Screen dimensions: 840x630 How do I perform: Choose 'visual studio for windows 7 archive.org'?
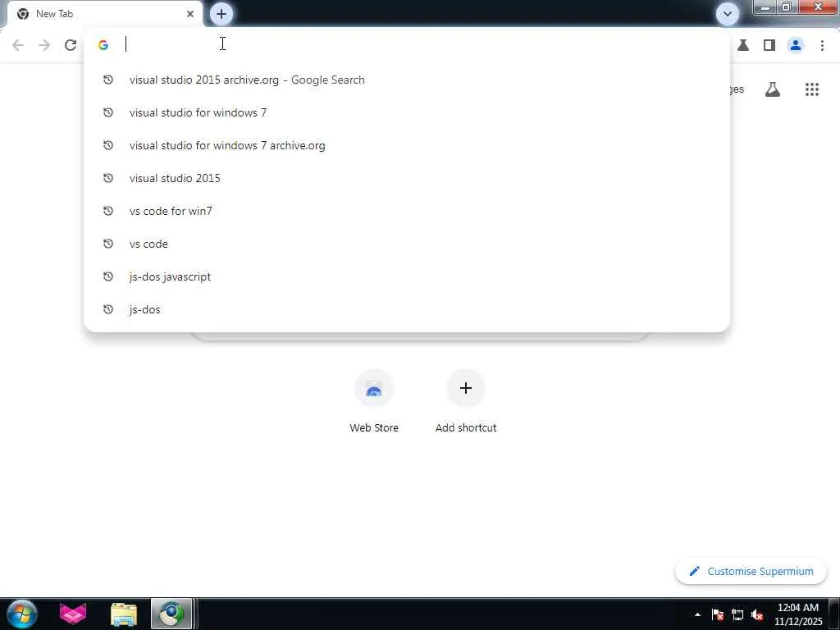click(x=407, y=145)
